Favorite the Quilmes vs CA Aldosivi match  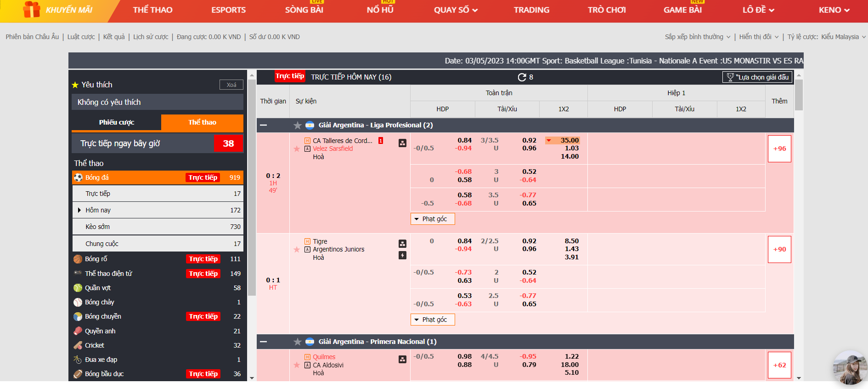tap(297, 365)
